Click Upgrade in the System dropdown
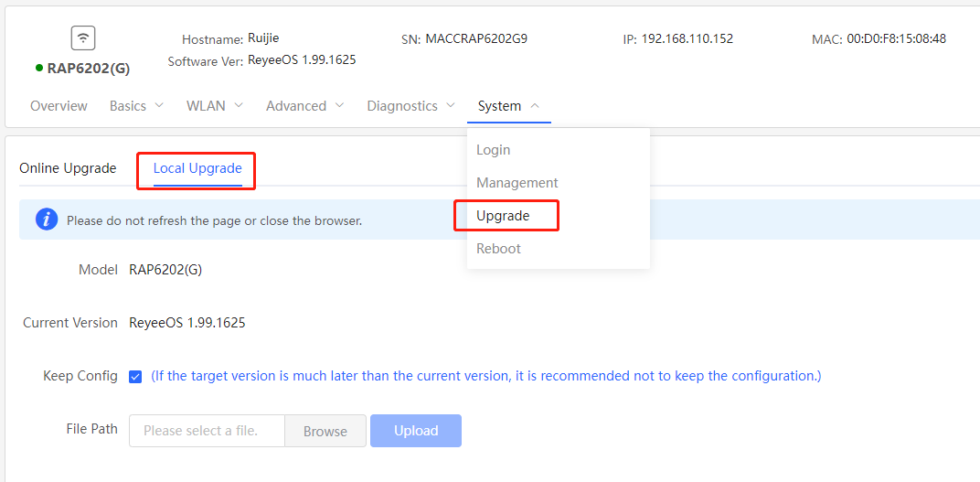980x482 pixels. click(x=503, y=216)
